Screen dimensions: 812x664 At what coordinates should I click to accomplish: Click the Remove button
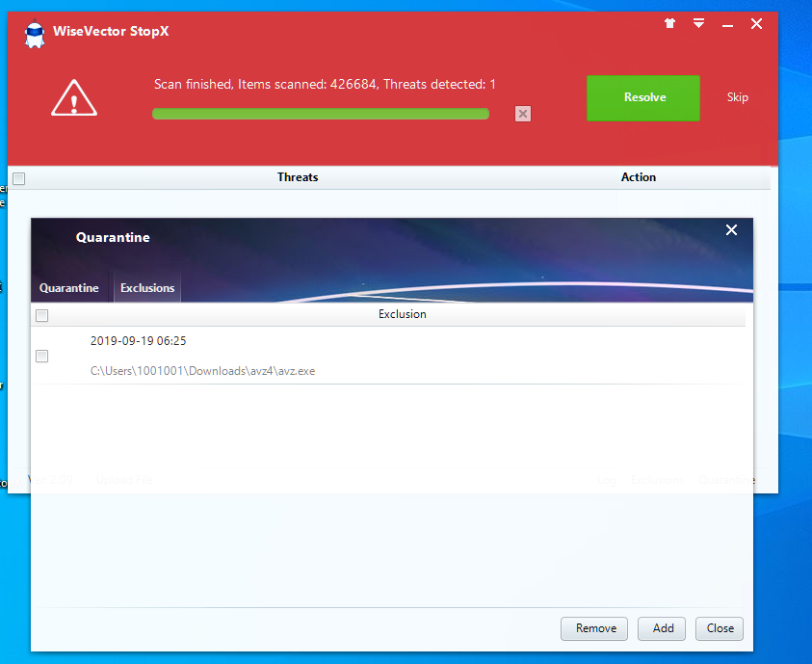click(594, 628)
